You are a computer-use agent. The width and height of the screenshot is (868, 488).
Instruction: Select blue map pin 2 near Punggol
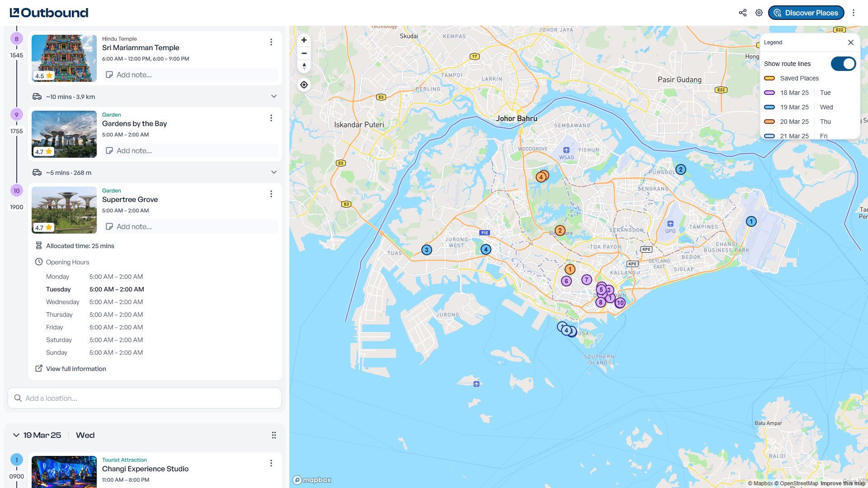click(x=681, y=170)
